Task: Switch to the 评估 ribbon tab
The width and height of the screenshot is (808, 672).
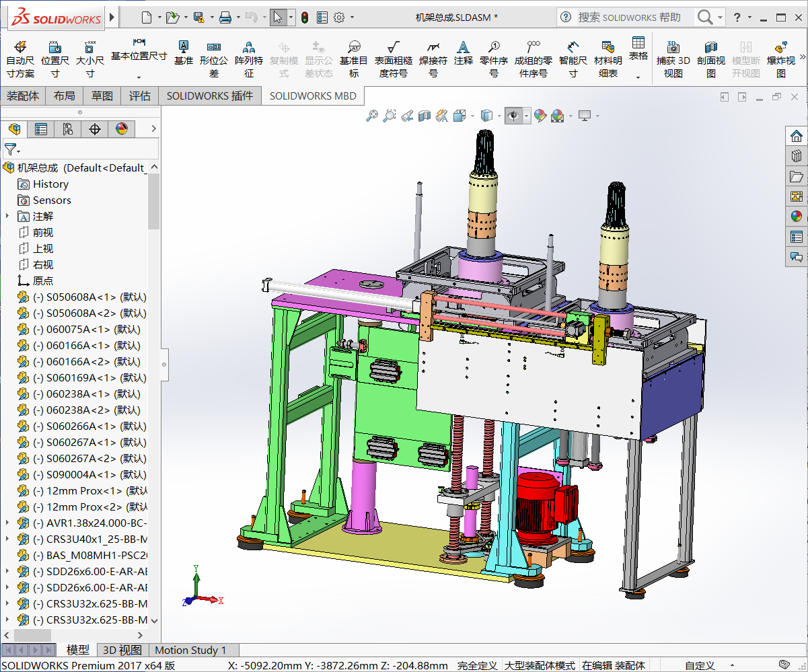Action: tap(139, 96)
